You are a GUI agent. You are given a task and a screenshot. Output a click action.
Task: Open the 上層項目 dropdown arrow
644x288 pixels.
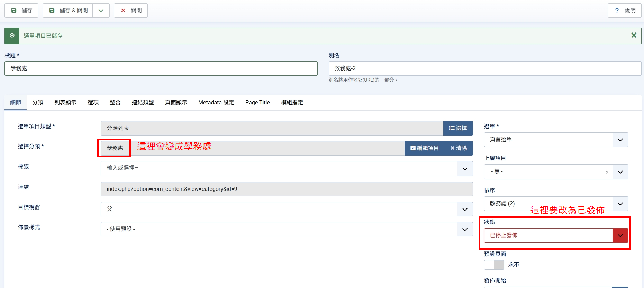620,172
